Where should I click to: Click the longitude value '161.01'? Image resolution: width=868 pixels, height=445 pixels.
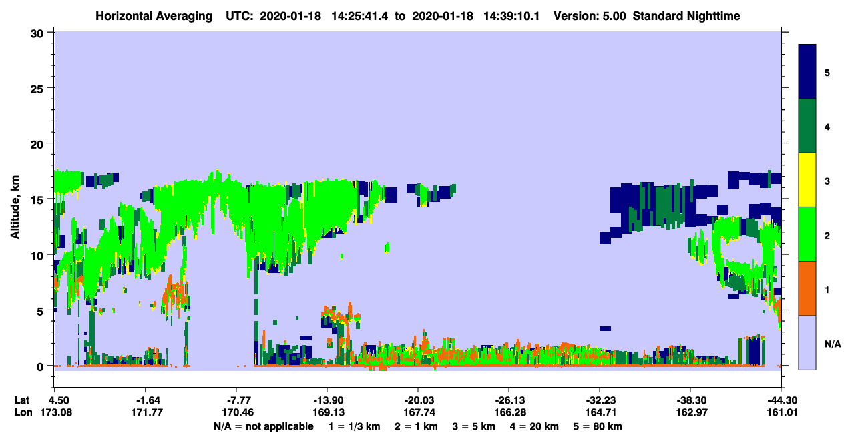[781, 413]
